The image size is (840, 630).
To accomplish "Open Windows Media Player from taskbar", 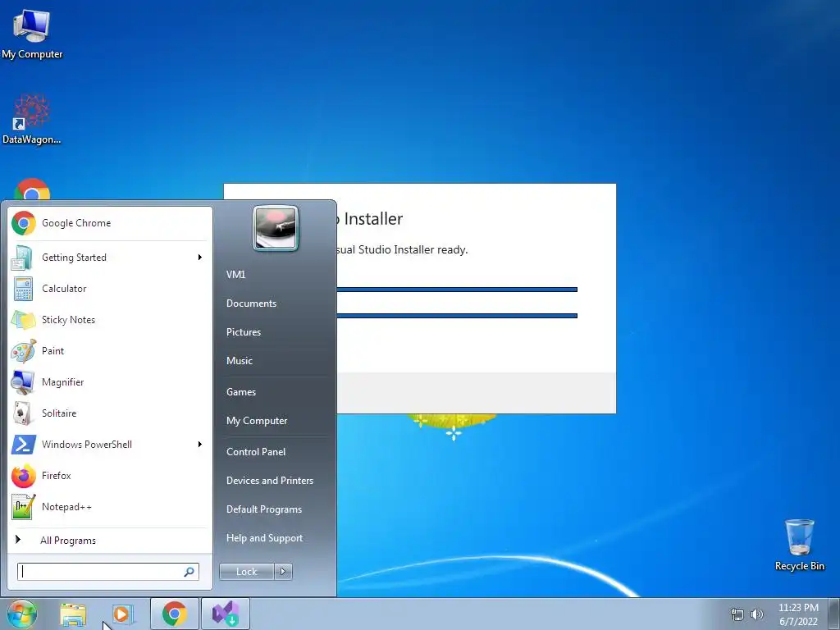I will [122, 614].
